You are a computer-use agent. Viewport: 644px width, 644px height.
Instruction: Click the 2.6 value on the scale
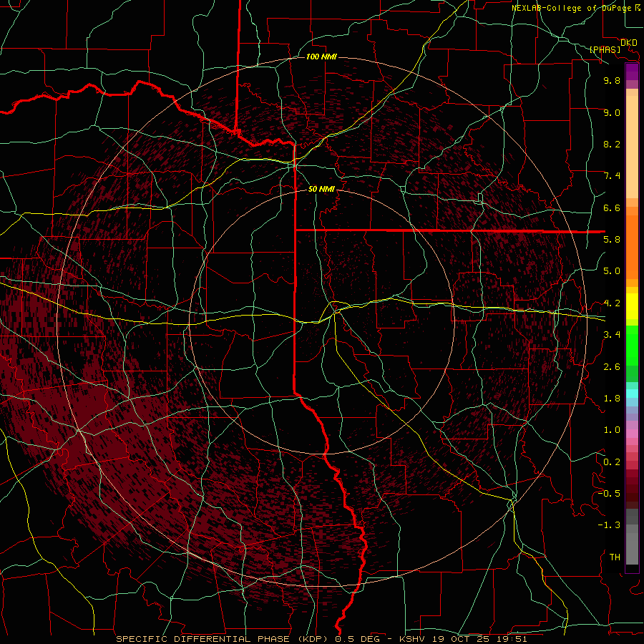coord(612,367)
